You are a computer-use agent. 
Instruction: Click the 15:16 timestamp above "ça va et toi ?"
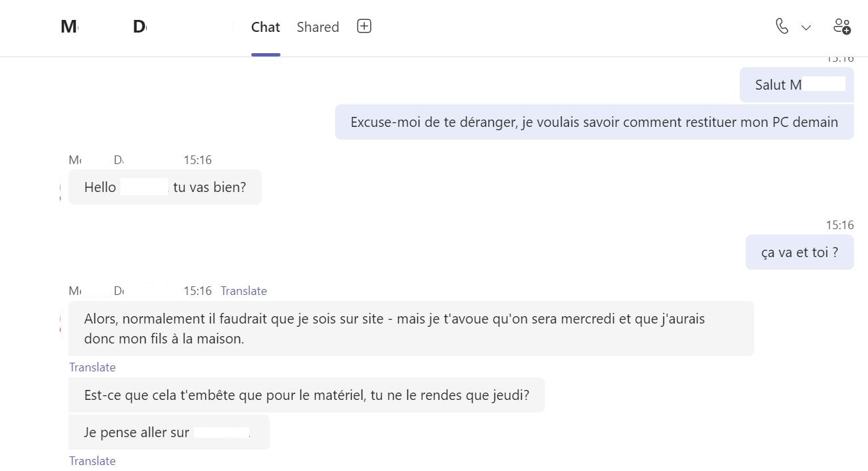click(839, 225)
